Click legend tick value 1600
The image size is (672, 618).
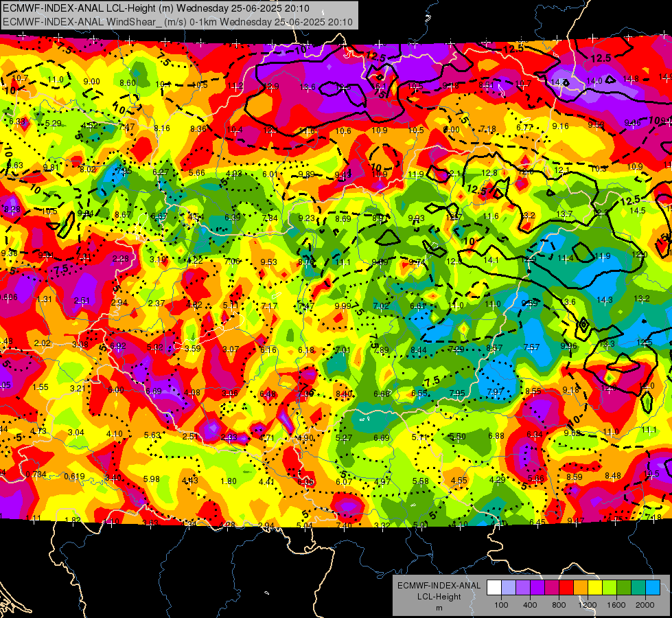tap(616, 605)
